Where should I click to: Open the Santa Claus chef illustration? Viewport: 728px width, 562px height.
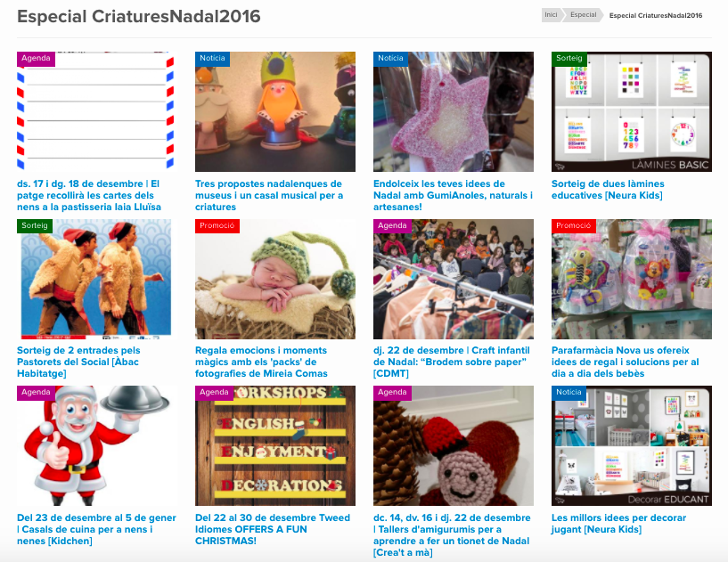click(x=95, y=445)
